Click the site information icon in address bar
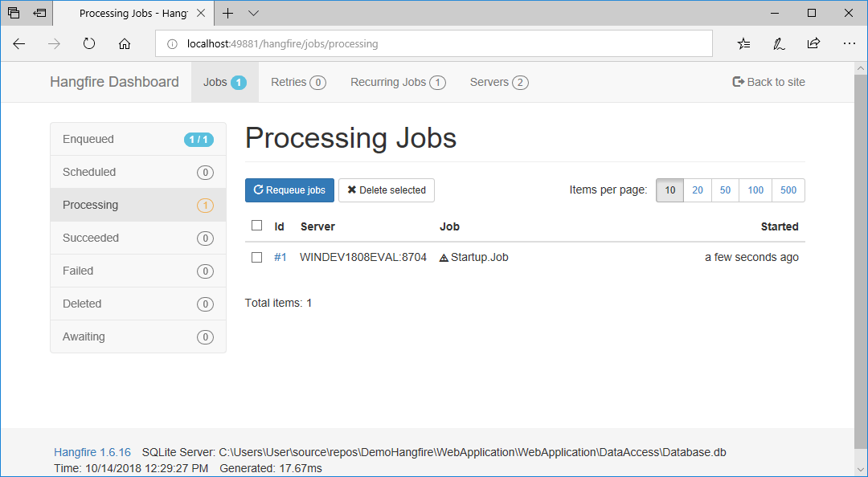 [x=172, y=43]
